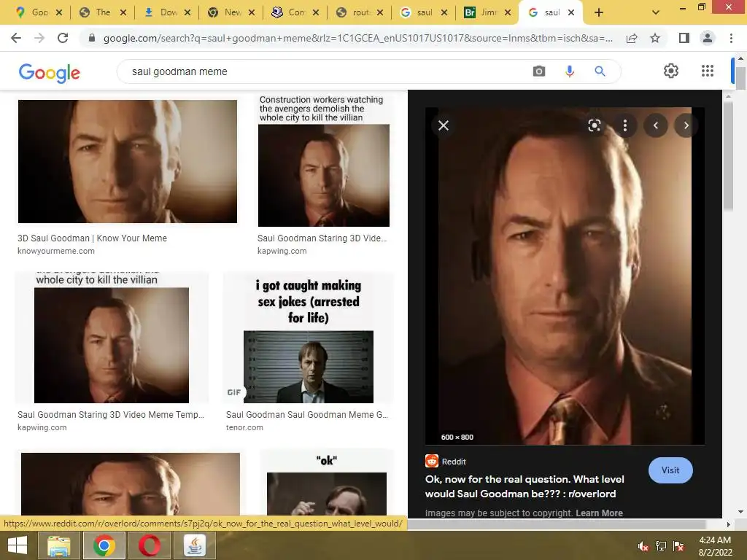Screen dimensions: 747x560
Task: Search by image with the camera icon
Action: (x=539, y=71)
